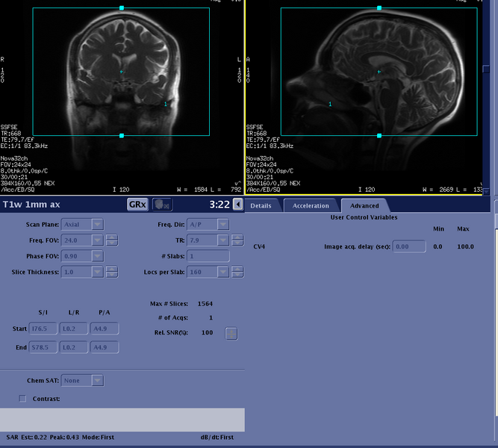The width and height of the screenshot is (498, 448).
Task: Click the scan time 3:22
Action: click(220, 205)
